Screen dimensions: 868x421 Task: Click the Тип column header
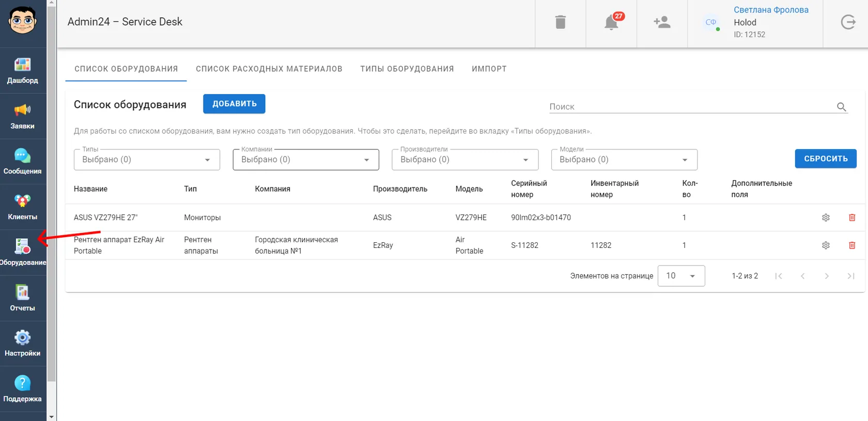point(190,189)
